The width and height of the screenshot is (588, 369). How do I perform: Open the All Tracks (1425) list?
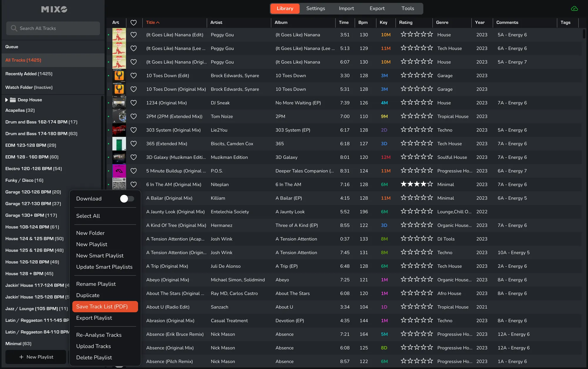tap(24, 60)
